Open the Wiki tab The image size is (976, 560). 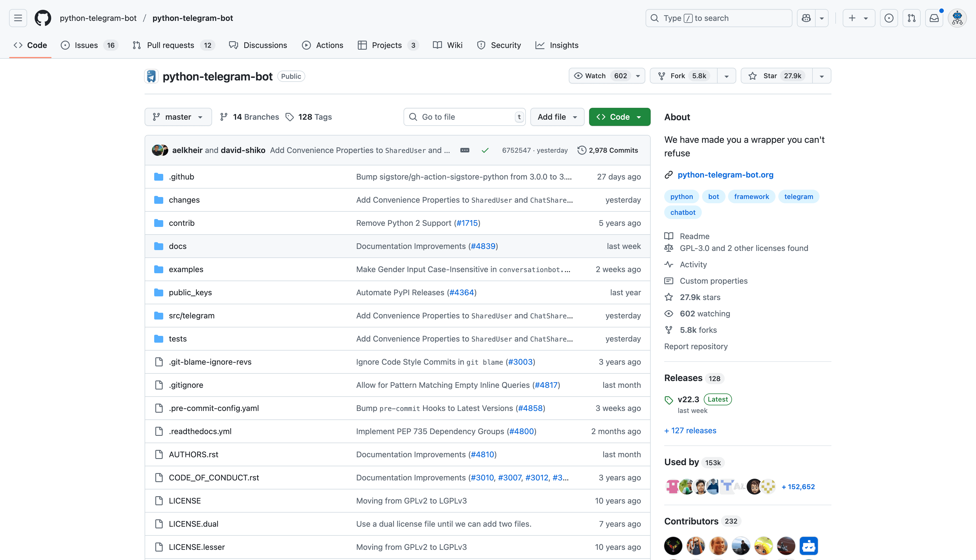tap(447, 45)
